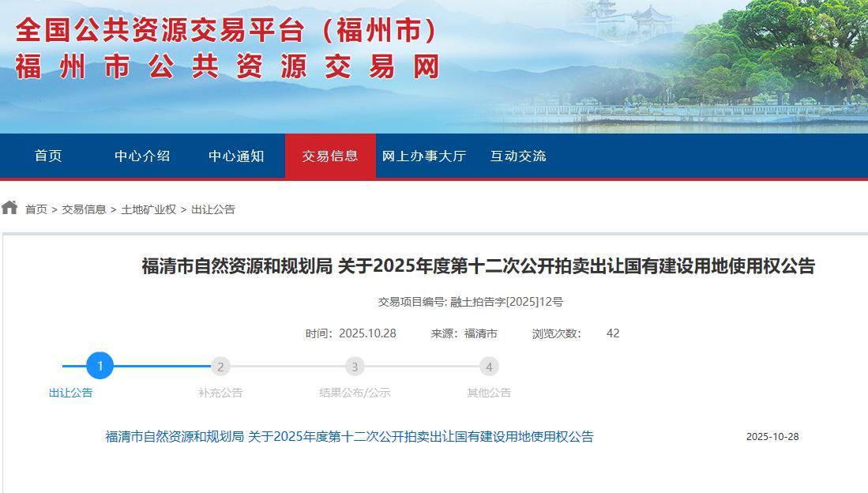This screenshot has width=868, height=493.
Task: Select step 1 circle in progress bar
Action: 100,366
